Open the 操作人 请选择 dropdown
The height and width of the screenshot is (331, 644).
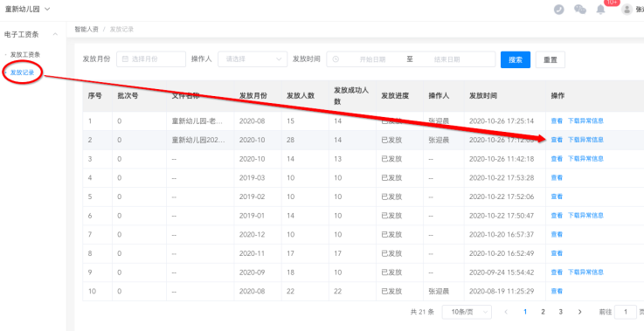click(x=253, y=59)
